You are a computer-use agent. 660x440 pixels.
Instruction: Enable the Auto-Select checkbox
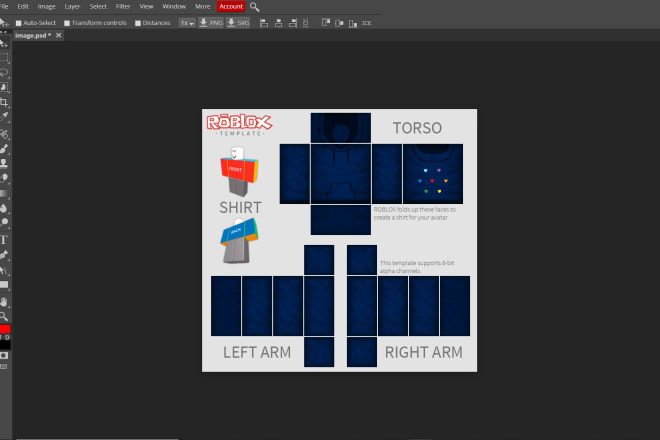coord(19,23)
